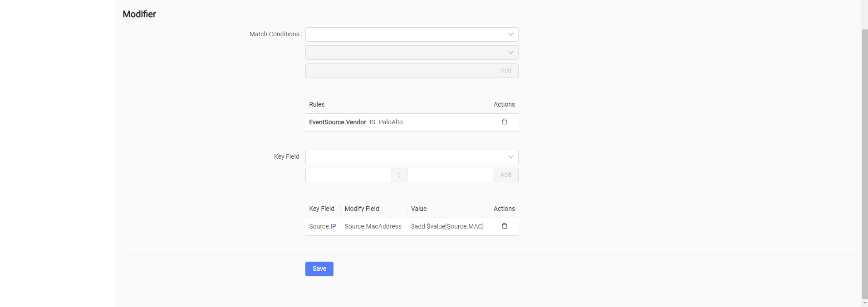The image size is (868, 307).
Task: Select the EventSource.Vendor rule text
Action: 338,122
